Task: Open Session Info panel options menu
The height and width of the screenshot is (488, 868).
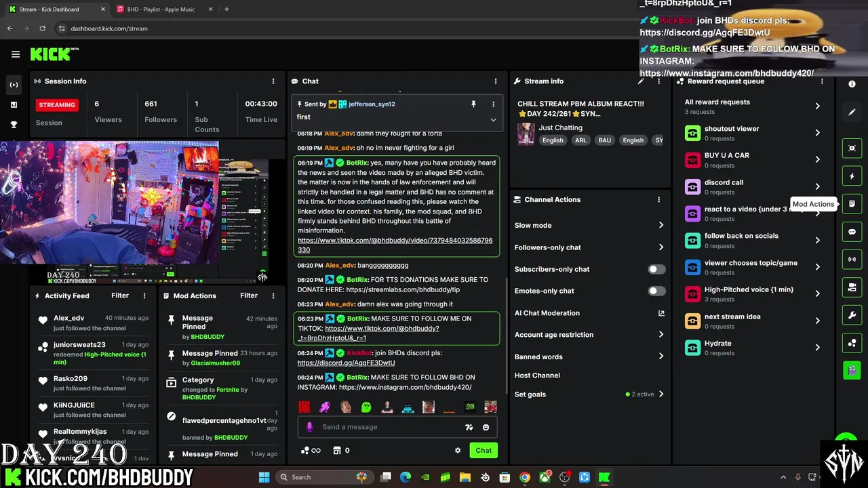Action: tap(273, 81)
